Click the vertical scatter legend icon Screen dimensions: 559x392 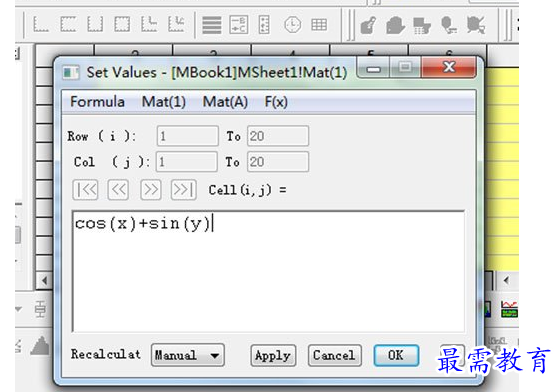tap(264, 25)
